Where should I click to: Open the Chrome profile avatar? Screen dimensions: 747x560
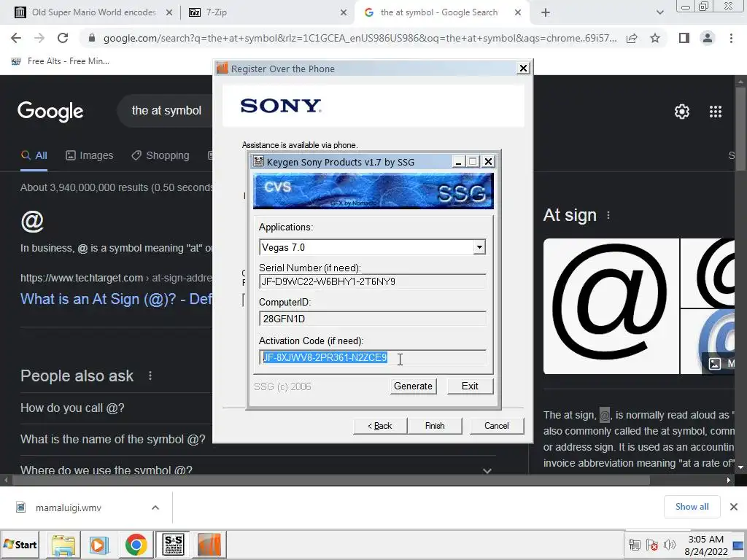pos(708,38)
